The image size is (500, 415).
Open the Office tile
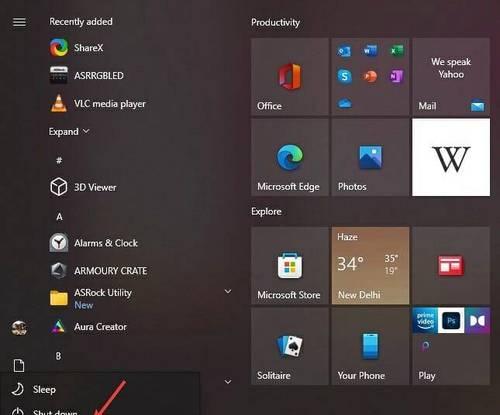[x=290, y=77]
